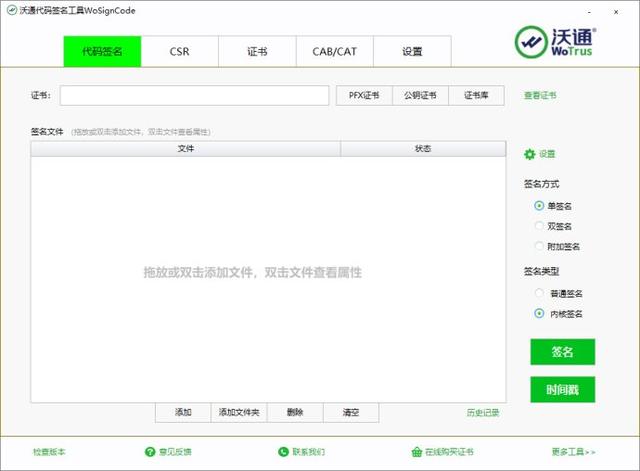The width and height of the screenshot is (640, 471).
Task: Open the 更多工具>> link
Action: pos(573,452)
